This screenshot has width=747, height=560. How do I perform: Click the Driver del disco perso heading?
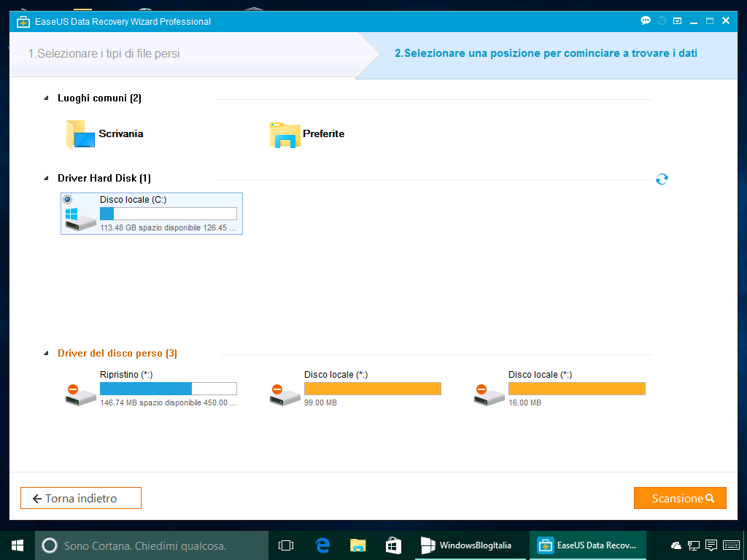tap(117, 354)
